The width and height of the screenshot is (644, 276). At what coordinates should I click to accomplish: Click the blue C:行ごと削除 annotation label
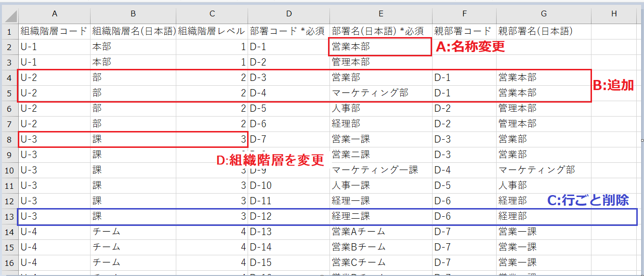[x=588, y=200]
